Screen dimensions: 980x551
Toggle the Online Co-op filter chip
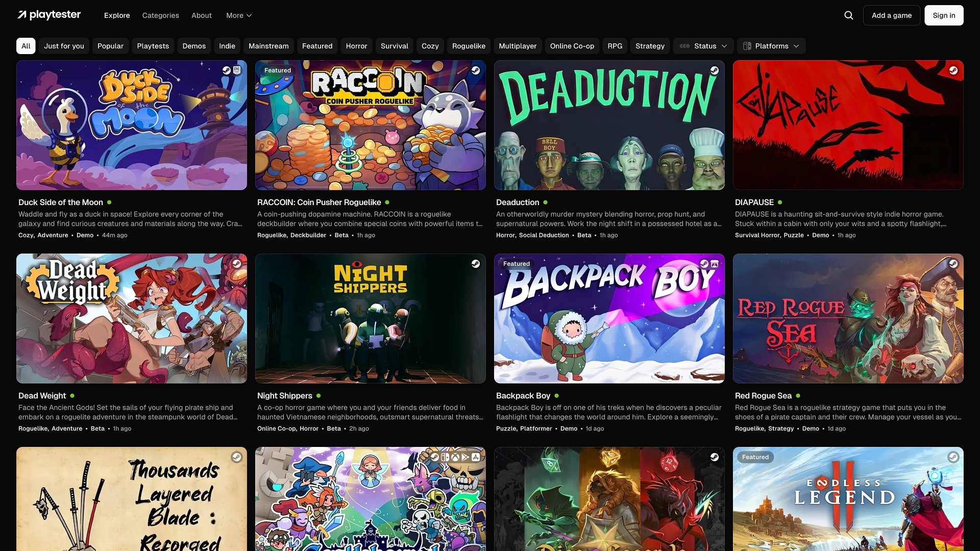[572, 46]
